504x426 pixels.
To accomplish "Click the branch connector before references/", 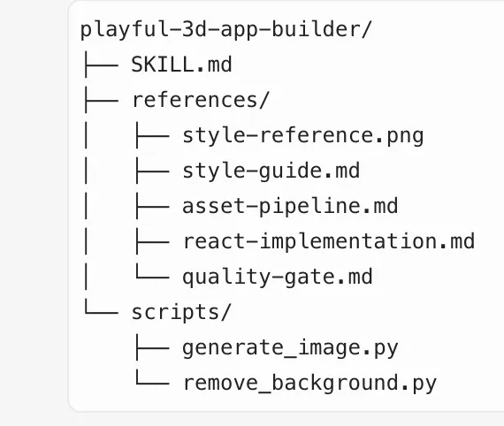I will [x=101, y=100].
